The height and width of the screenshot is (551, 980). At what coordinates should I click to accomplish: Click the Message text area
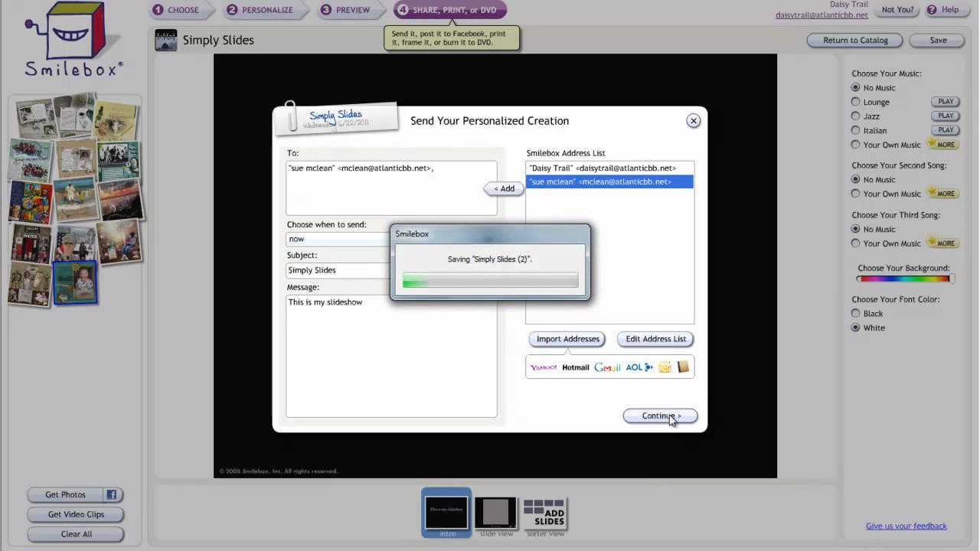point(391,356)
